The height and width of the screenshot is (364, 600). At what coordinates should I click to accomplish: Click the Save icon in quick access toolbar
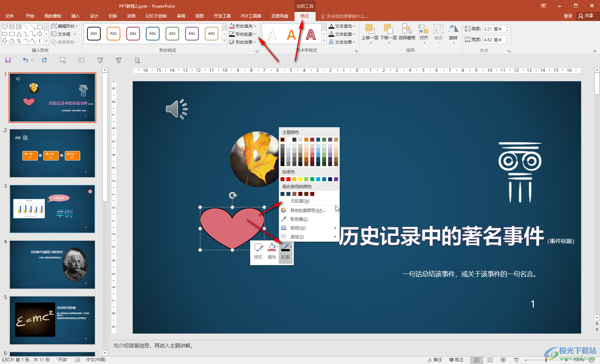8,60
